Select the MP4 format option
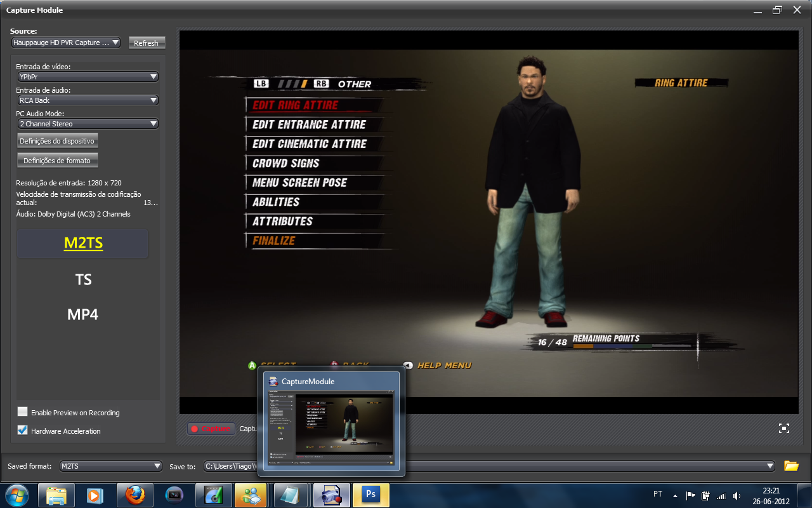812x508 pixels. tap(83, 314)
